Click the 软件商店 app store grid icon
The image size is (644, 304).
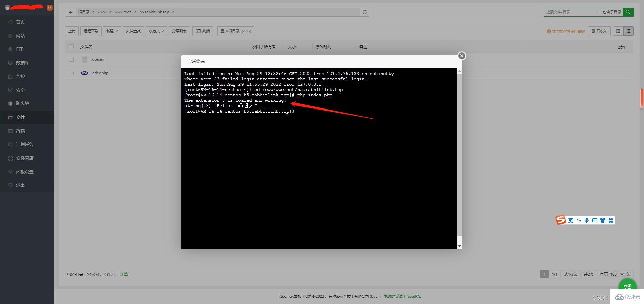click(x=10, y=158)
